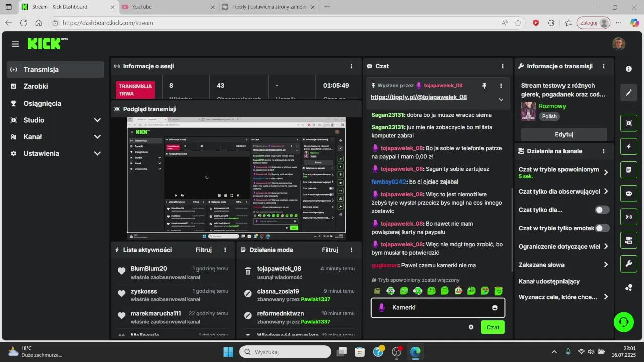Insert the first emote in quick row
The image size is (644, 362).
coord(378,291)
